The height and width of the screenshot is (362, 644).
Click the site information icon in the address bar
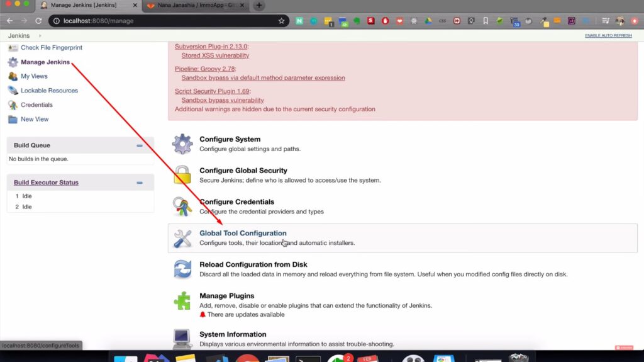coord(56,21)
